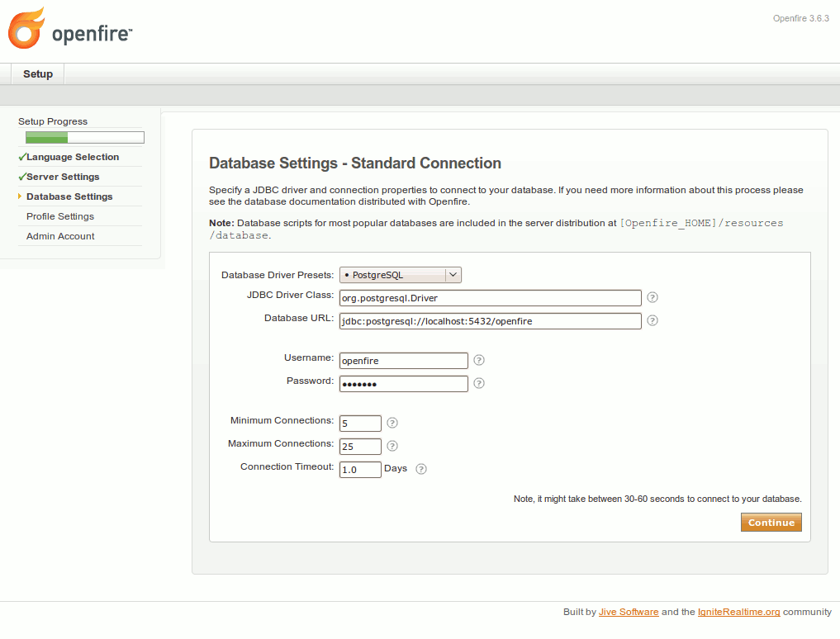Click help icon next to Username field

(x=479, y=360)
